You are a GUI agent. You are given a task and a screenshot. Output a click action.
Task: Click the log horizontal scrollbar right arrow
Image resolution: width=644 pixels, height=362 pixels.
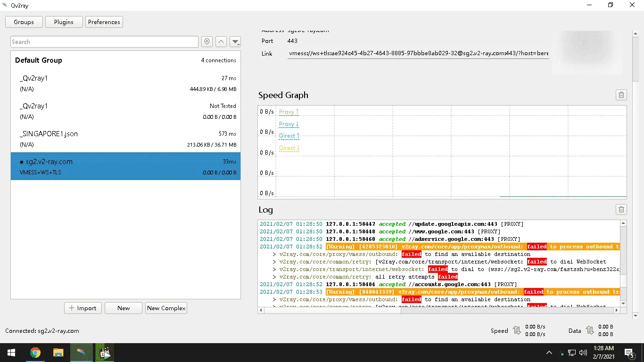[x=616, y=310]
